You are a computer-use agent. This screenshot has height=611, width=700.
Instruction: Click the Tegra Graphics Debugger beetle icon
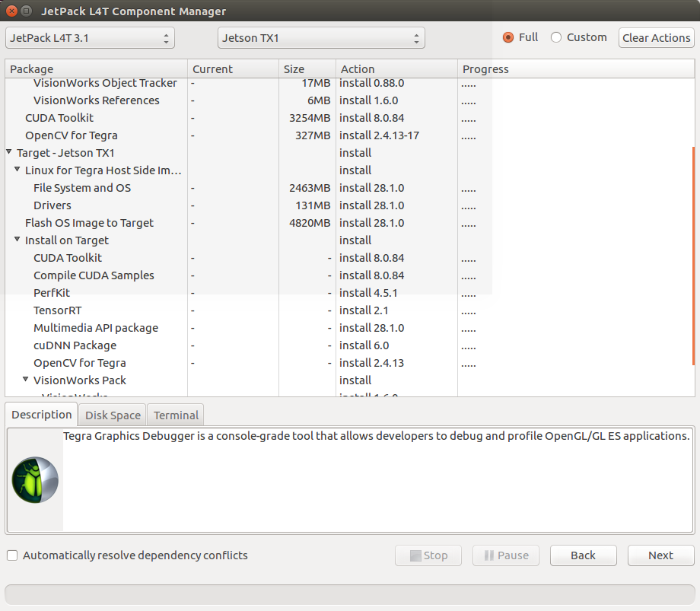point(35,480)
